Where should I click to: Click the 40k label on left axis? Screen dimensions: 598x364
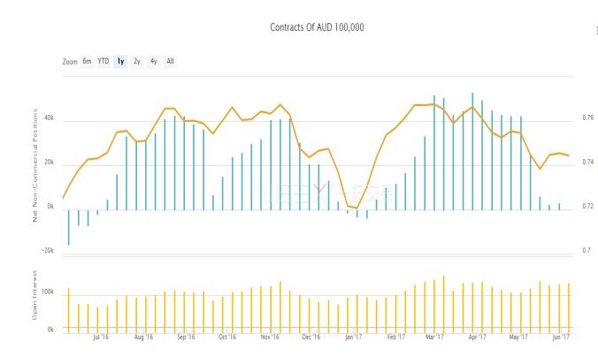tap(49, 120)
